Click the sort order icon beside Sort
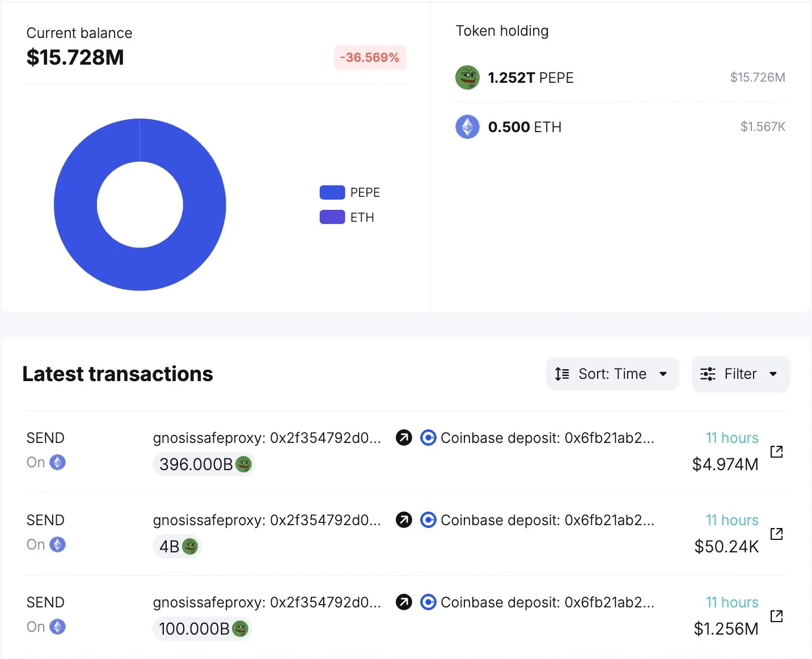Viewport: 812px width, 659px height. coord(562,374)
